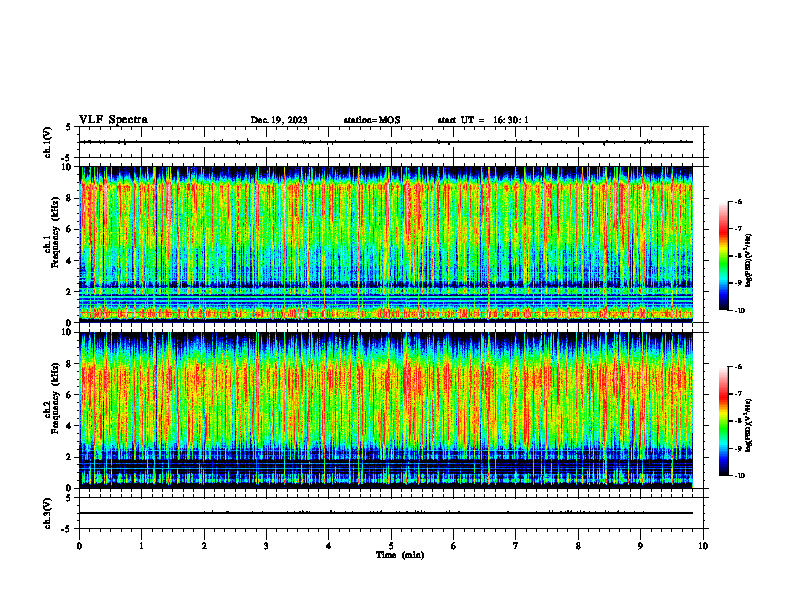Image resolution: width=792 pixels, height=612 pixels.
Task: Click the ch.1 frequency tick label "6"
Action: [69, 230]
